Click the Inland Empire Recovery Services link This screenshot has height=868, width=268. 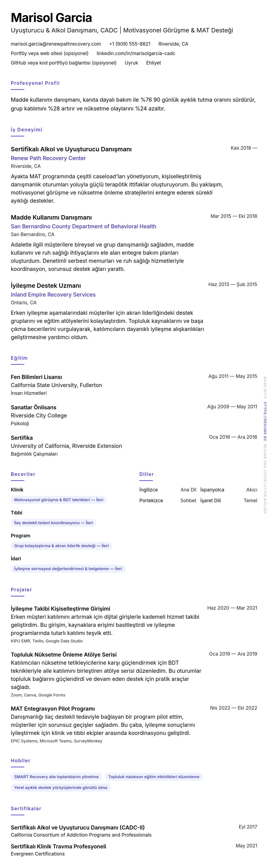[x=53, y=295]
